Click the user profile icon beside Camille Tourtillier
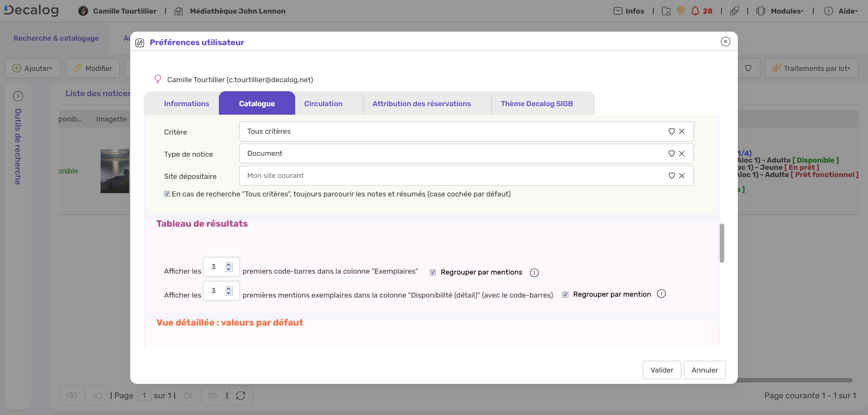 (x=83, y=10)
